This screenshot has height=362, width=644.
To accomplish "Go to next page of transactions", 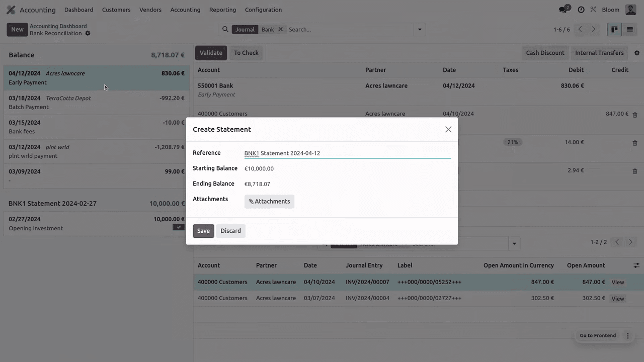I will [x=594, y=30].
